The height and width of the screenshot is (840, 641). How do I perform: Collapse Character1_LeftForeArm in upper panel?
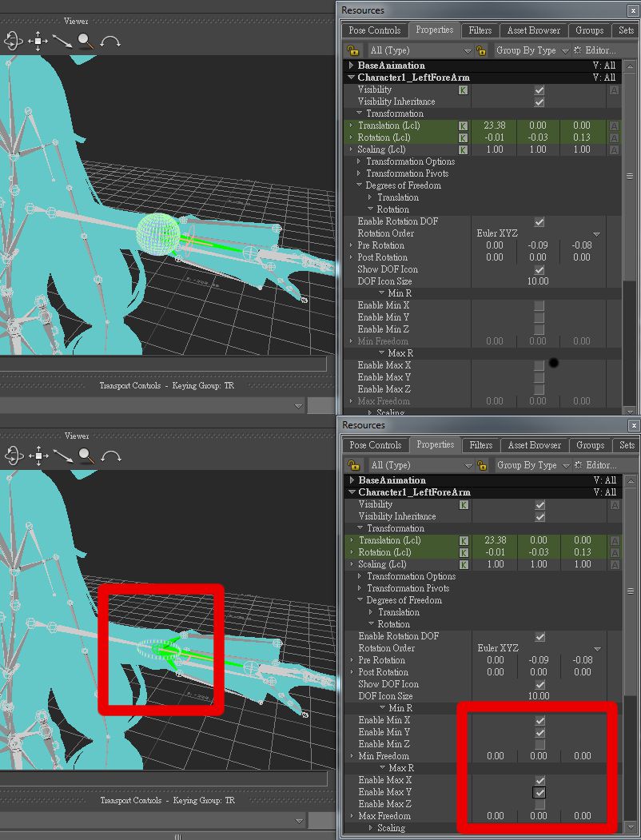point(352,78)
